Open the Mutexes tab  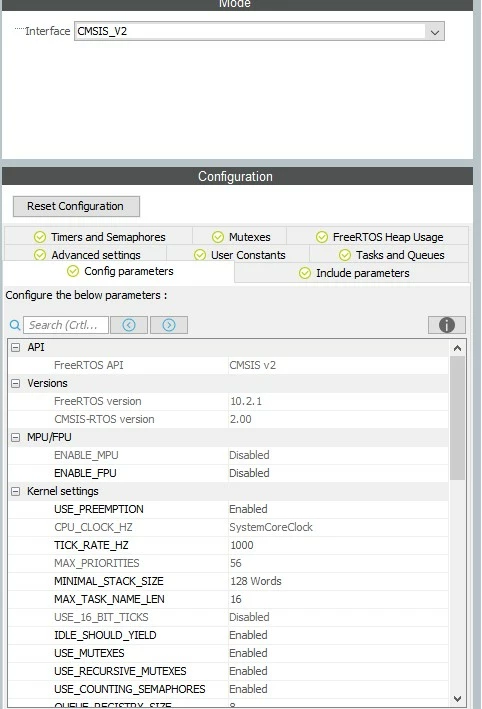pos(240,237)
